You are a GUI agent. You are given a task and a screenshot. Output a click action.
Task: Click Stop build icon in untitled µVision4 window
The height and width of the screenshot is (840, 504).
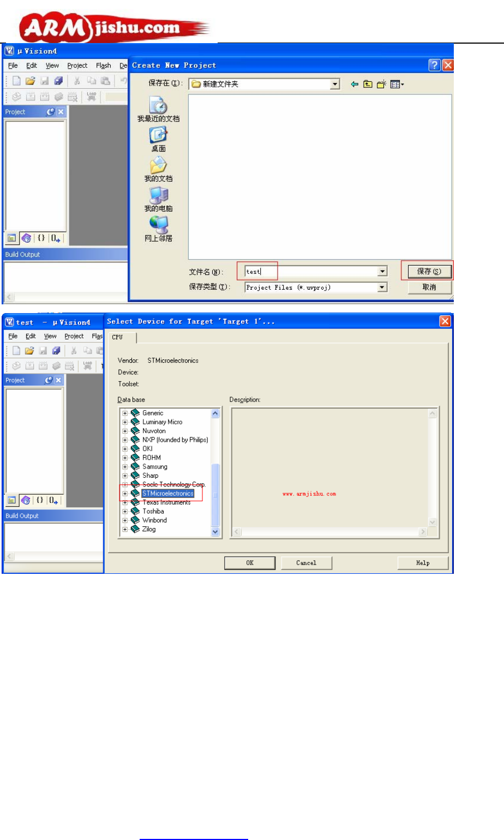click(73, 97)
